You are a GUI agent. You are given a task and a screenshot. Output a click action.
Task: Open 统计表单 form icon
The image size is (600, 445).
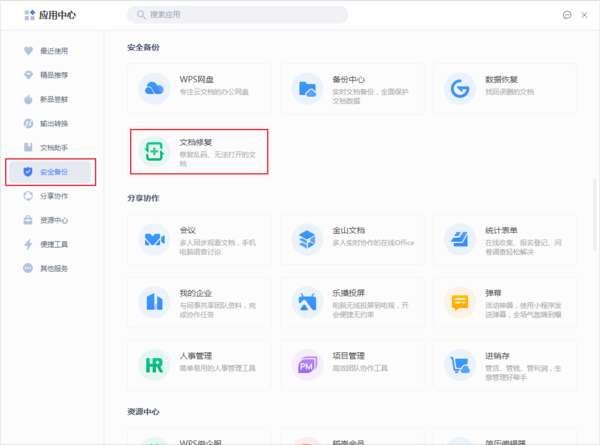[460, 240]
